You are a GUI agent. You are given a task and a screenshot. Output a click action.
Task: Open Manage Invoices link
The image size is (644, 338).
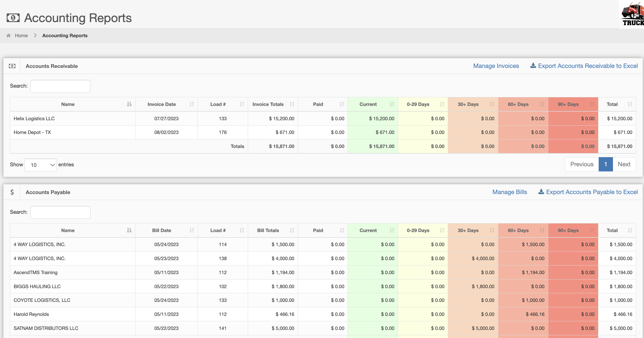click(496, 66)
